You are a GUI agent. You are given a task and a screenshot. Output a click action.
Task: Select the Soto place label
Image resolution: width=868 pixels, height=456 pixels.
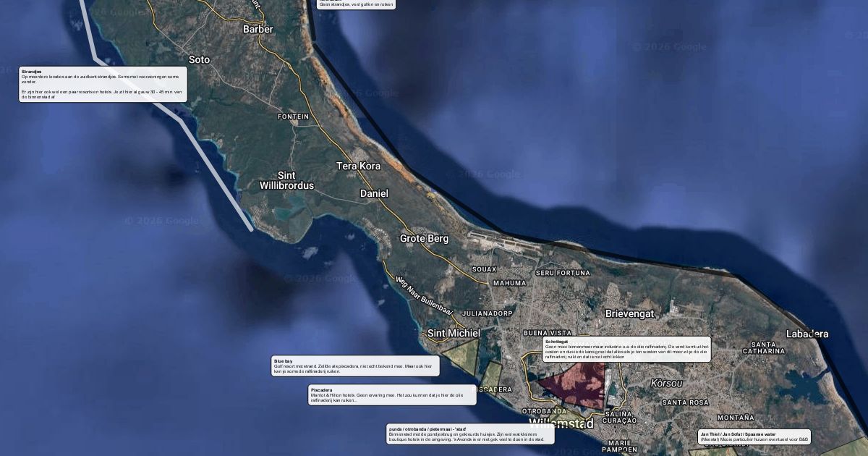(x=199, y=59)
